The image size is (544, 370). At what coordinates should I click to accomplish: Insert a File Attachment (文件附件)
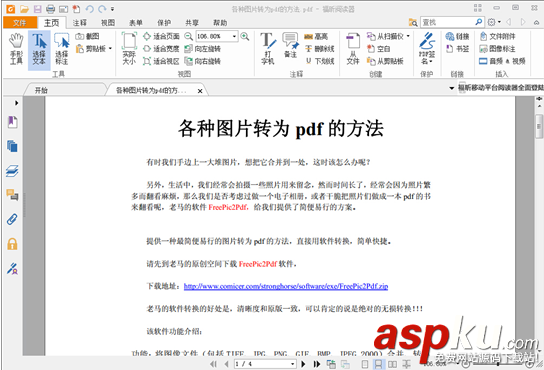coord(497,36)
